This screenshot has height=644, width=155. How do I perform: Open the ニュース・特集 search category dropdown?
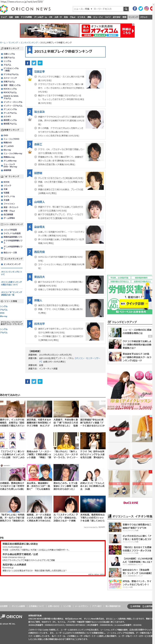pos(83,9)
